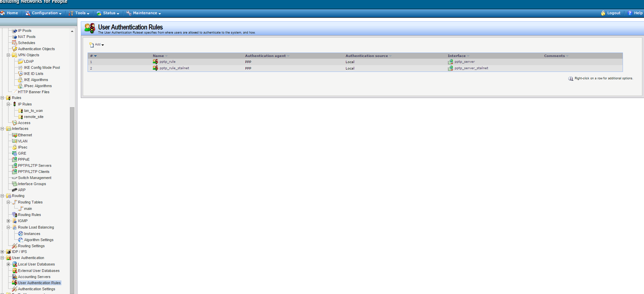Click the LDAP folder icon
Image resolution: width=644 pixels, height=294 pixels.
pyautogui.click(x=21, y=61)
